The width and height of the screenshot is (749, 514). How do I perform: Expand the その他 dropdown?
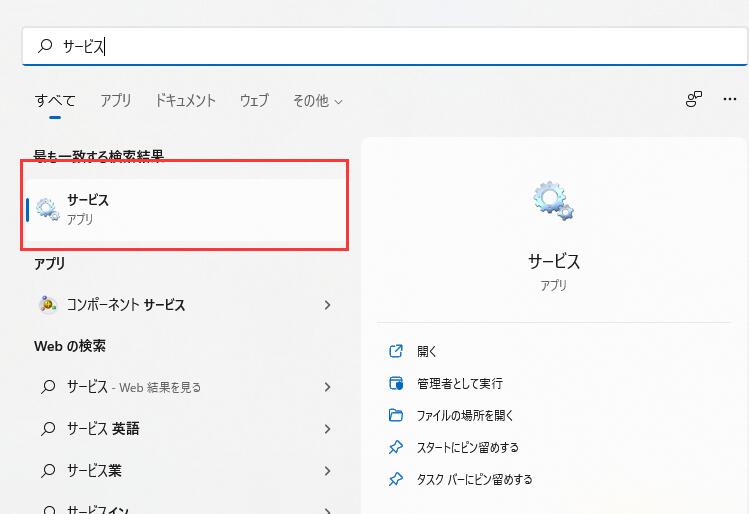pos(318,101)
